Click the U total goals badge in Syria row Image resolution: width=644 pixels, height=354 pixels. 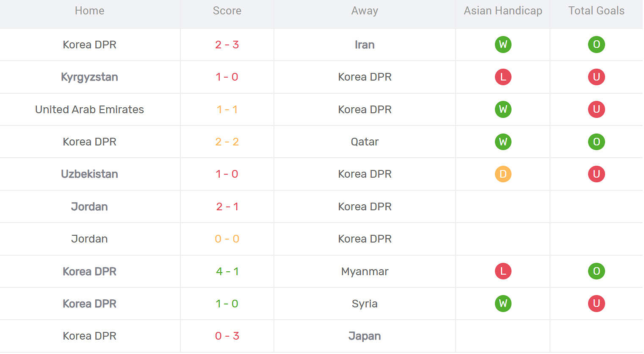596,304
